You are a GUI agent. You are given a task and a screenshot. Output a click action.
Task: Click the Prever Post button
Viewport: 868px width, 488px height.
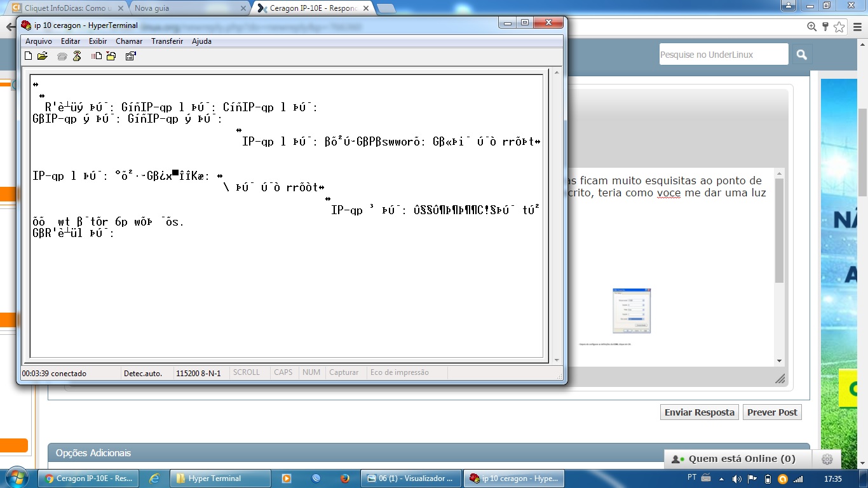tap(772, 412)
